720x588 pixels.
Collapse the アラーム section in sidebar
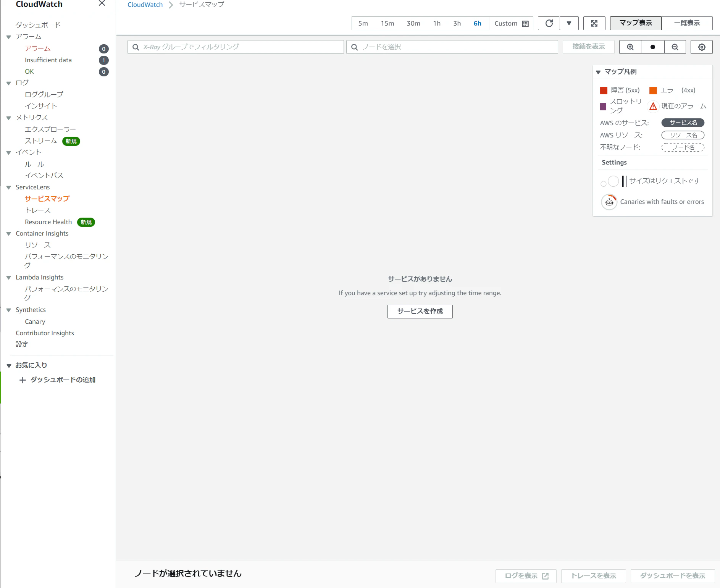[9, 37]
